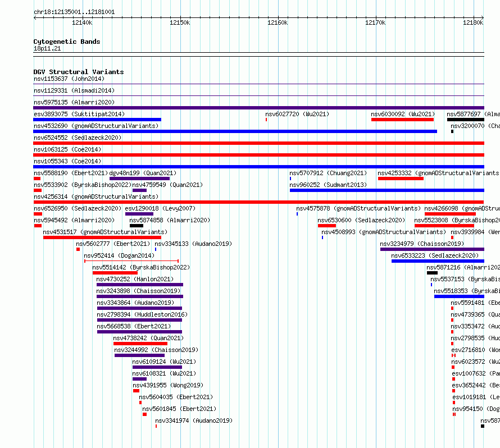The width and height of the screenshot is (500, 448).
Task: Click nsv4738242 (Quan2021) label
Action: click(x=148, y=338)
